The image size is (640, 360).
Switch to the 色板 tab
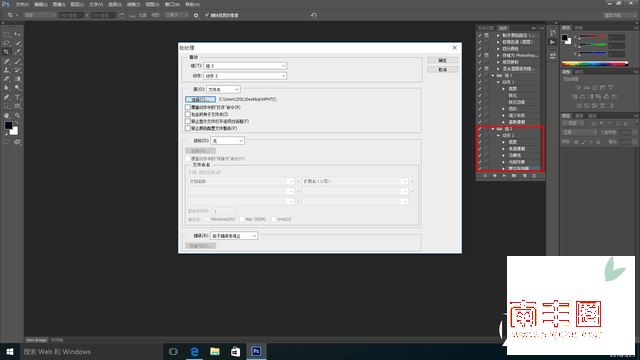pos(579,28)
